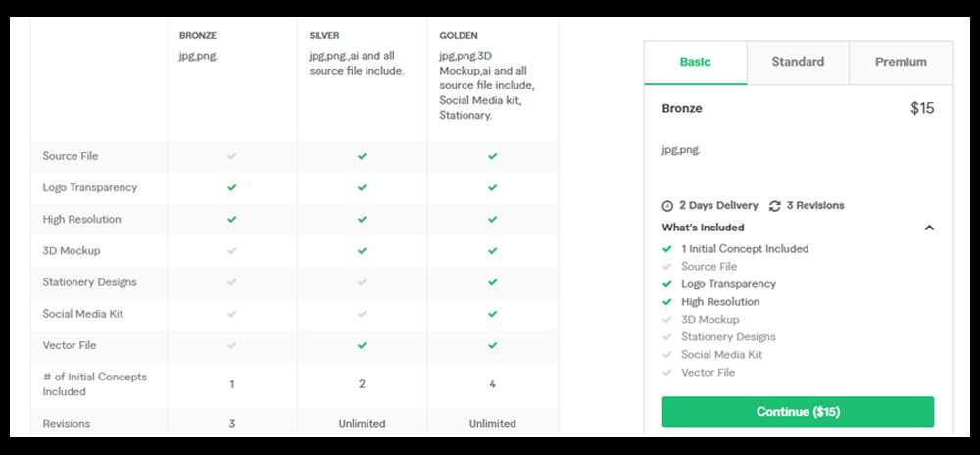Image resolution: width=980 pixels, height=455 pixels.
Task: Click the green check for Bronze Logo Transparency
Action: [232, 187]
